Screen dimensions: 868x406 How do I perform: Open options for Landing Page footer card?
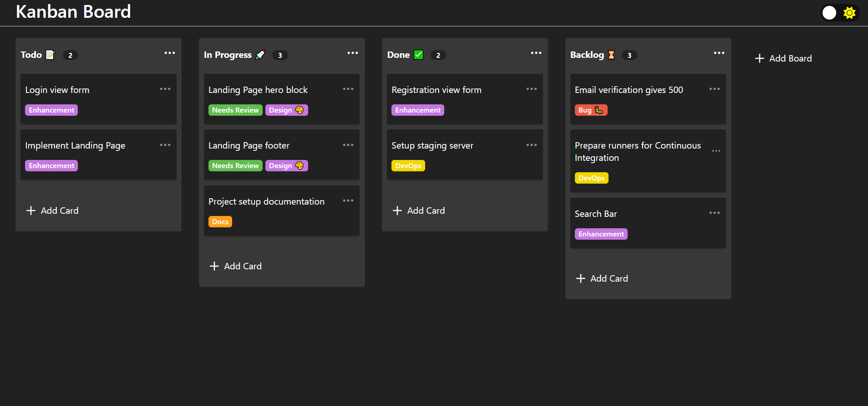tap(348, 145)
